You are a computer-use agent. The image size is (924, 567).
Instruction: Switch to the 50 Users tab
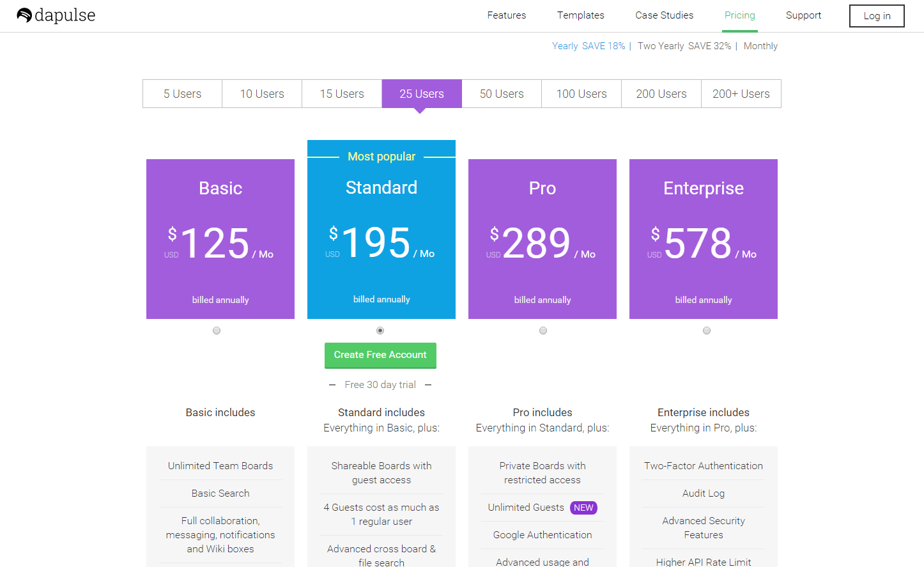pyautogui.click(x=502, y=94)
